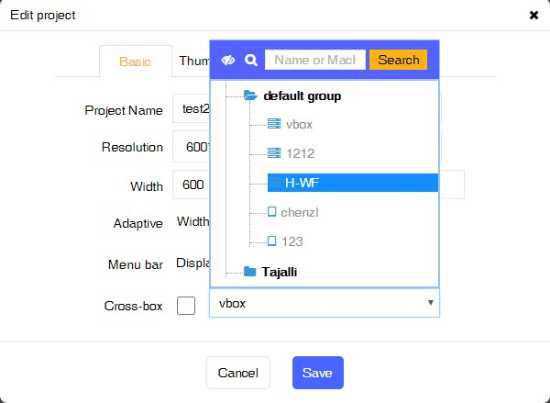The width and height of the screenshot is (550, 403).
Task: Click the magnifier search icon
Action: click(251, 60)
